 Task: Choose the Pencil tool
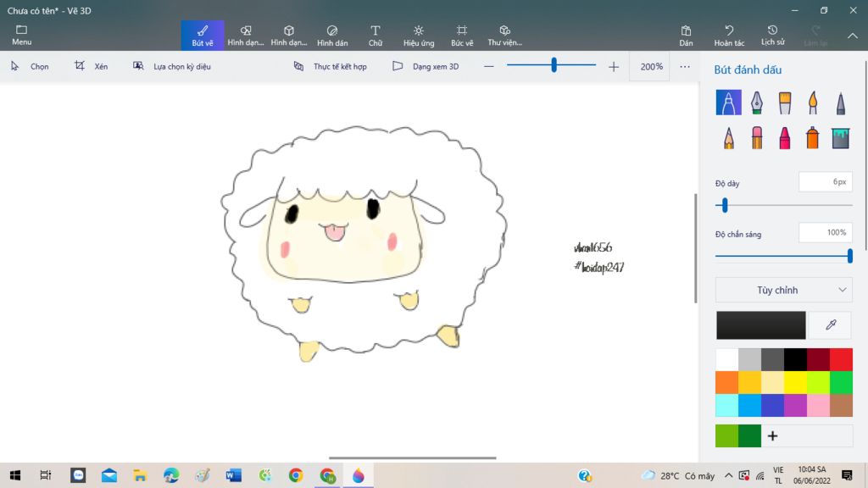[x=728, y=137]
